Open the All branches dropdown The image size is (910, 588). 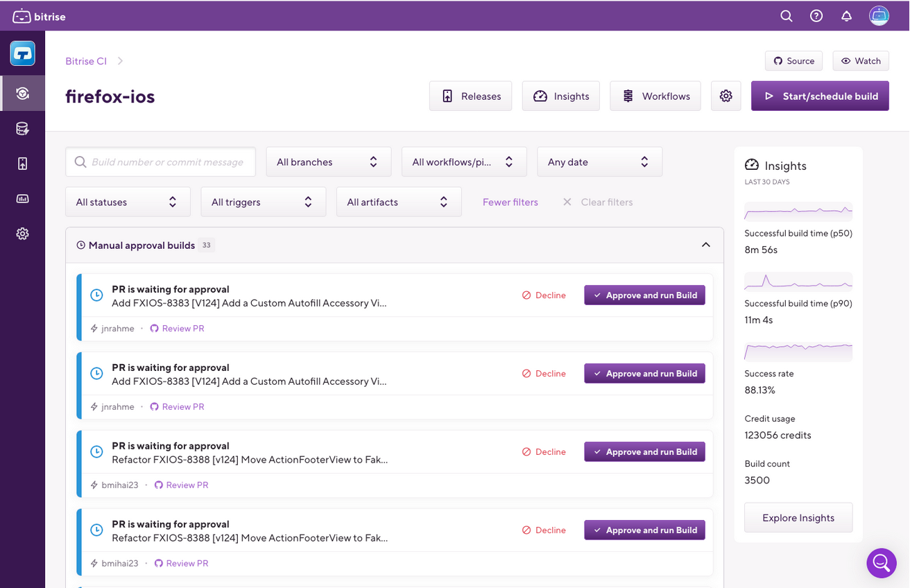tap(328, 161)
